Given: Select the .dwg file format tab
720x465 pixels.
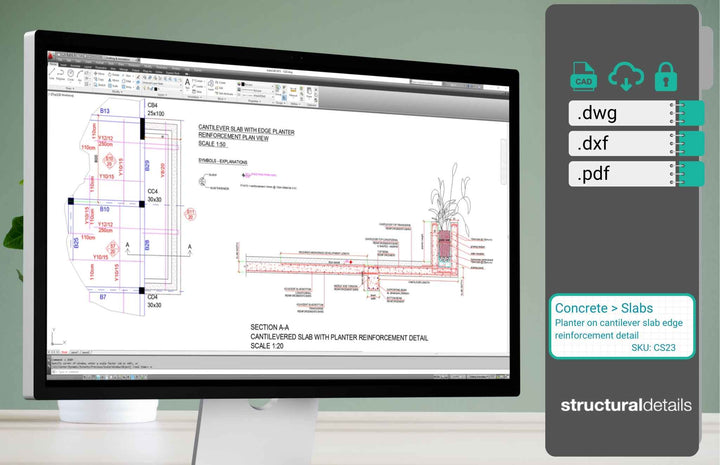Looking at the screenshot, I should pyautogui.click(x=636, y=113).
